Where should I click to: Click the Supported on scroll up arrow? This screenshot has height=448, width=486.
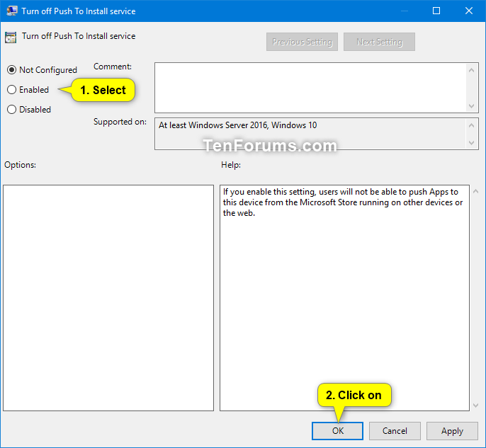[x=471, y=125]
